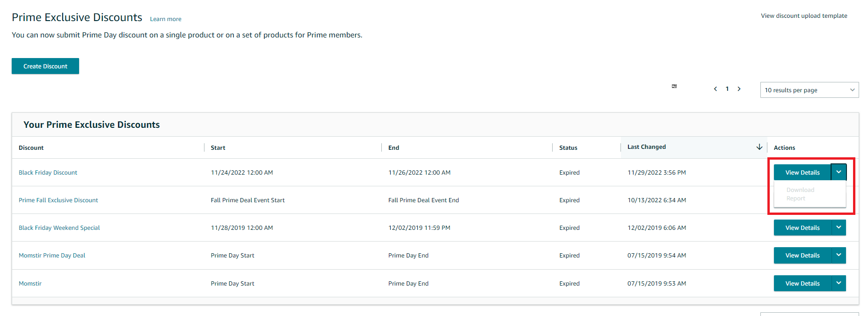Expand actions for Momstir Prime Day Deal
The width and height of the screenshot is (868, 316).
[839, 255]
